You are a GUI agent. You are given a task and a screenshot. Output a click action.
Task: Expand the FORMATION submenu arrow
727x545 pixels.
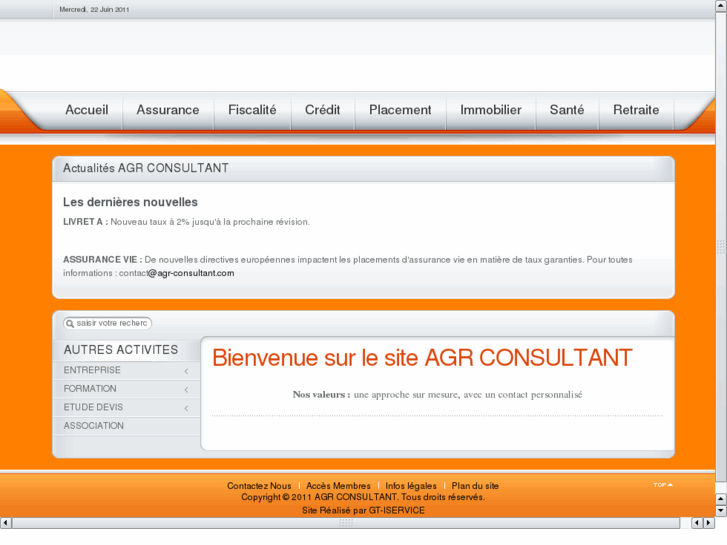(186, 390)
